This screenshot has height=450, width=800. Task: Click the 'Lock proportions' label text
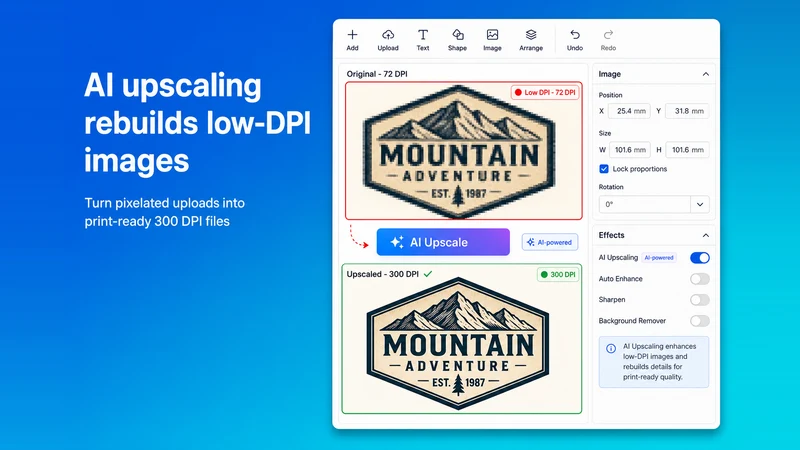640,169
